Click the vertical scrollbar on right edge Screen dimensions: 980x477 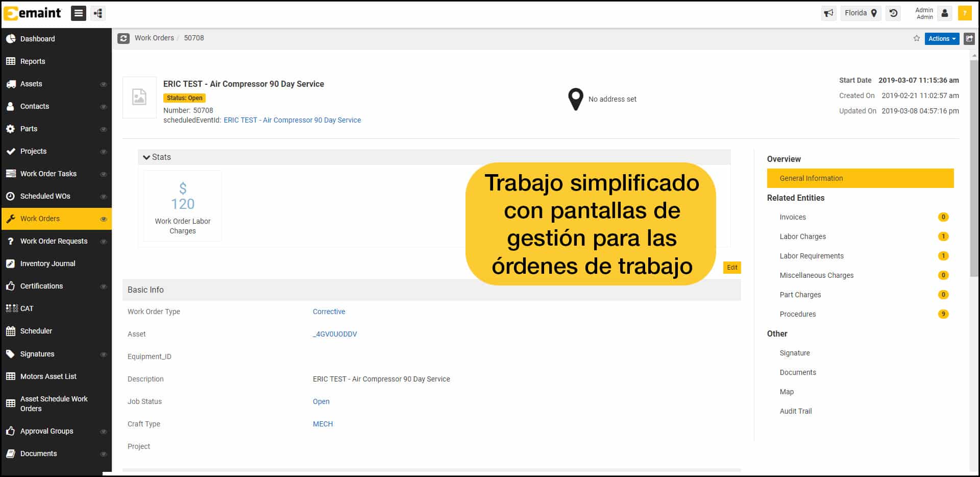(x=974, y=169)
